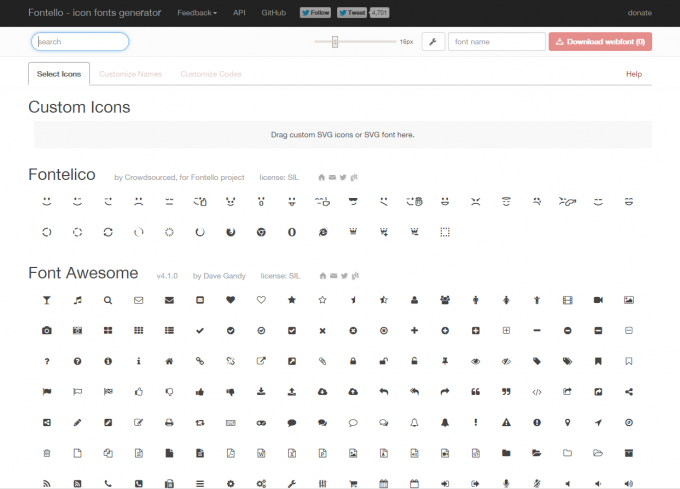
Task: Select the plain checkmark icon
Action: point(200,331)
